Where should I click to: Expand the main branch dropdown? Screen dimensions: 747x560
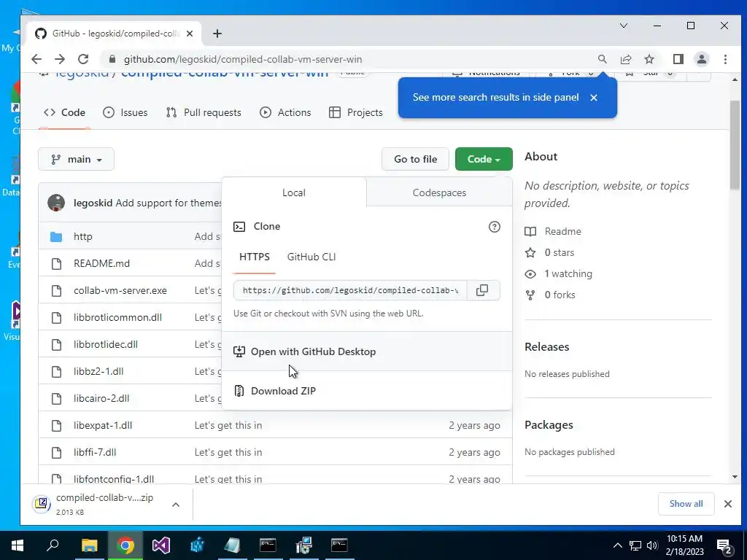tap(76, 159)
